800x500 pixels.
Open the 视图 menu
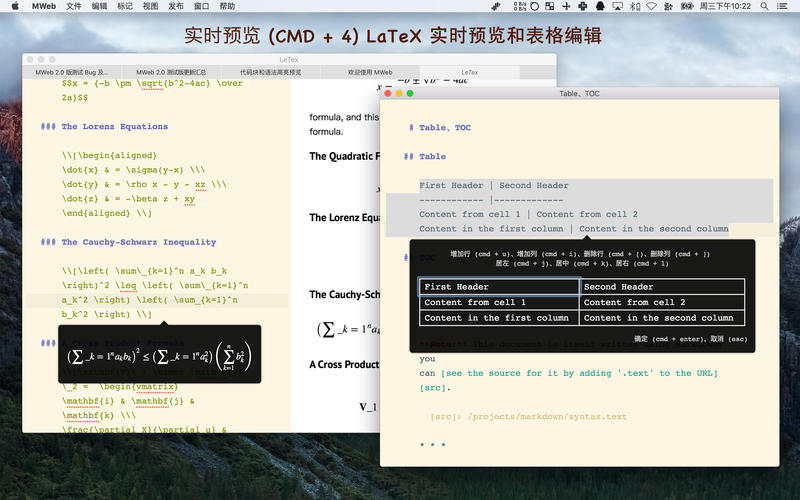coord(150,6)
